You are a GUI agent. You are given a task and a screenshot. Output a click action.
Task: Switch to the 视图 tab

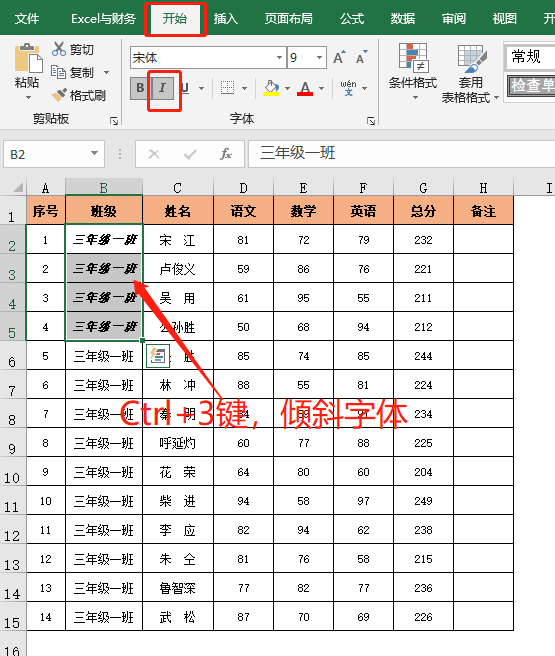coord(504,19)
